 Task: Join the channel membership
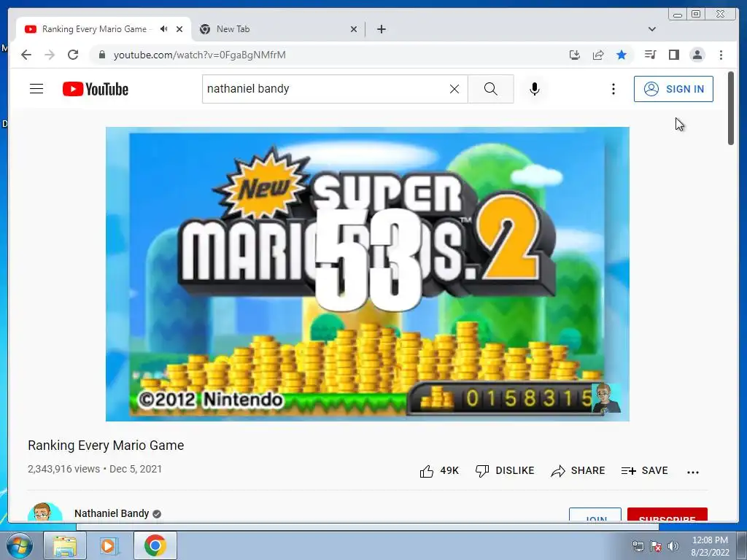tap(595, 515)
